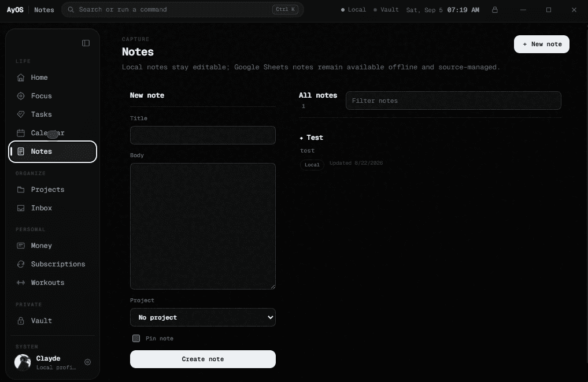Image resolution: width=588 pixels, height=382 pixels.
Task: Click the Projects folder icon
Action: [x=21, y=190]
